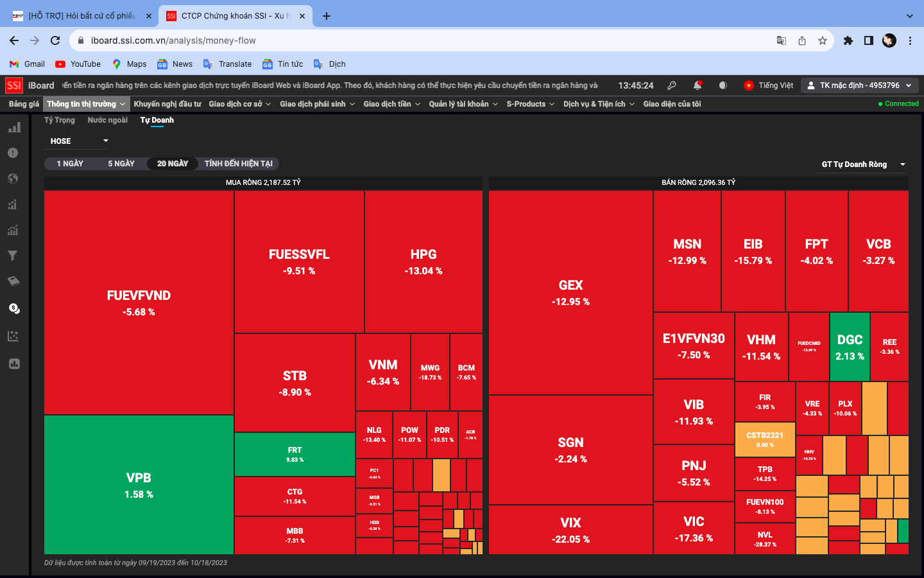Viewport: 924px width, 578px height.
Task: Select the 1 NGÀY period
Action: coord(70,164)
